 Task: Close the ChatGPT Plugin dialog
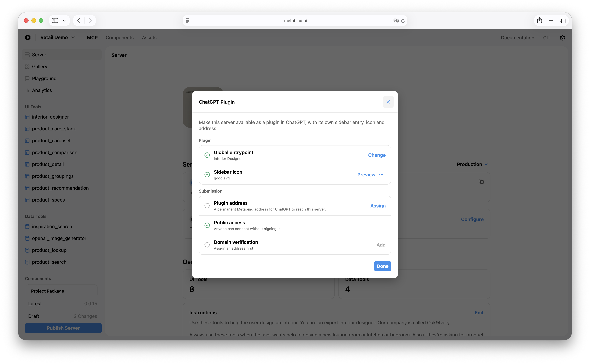388,102
